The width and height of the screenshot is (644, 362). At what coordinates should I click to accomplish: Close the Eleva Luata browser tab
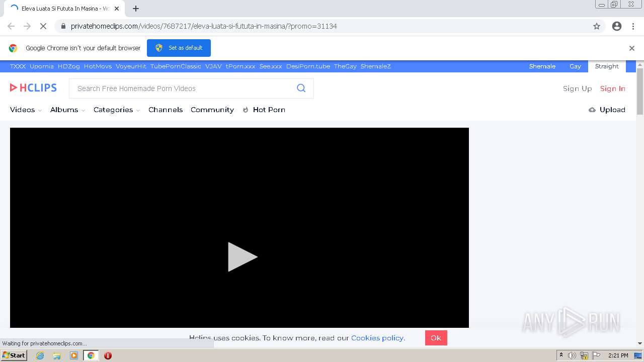117,9
